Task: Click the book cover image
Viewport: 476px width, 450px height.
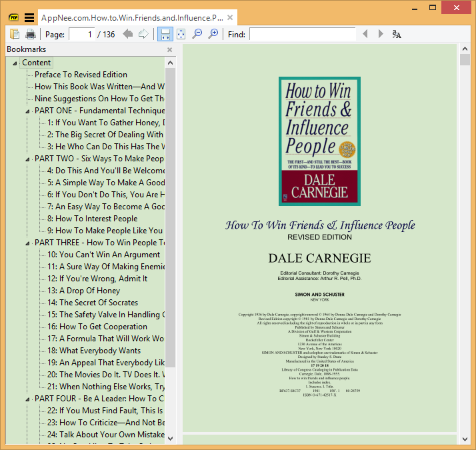Action: click(x=319, y=141)
